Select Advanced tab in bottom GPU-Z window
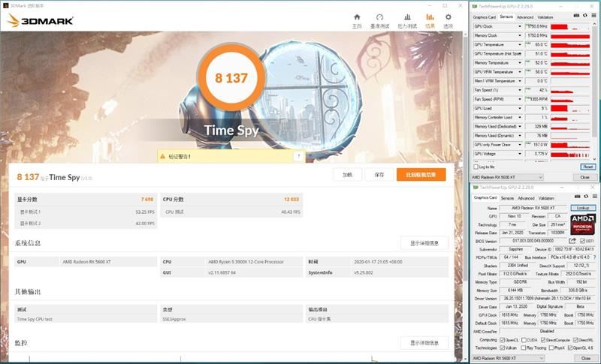The height and width of the screenshot is (364, 601). click(526, 198)
